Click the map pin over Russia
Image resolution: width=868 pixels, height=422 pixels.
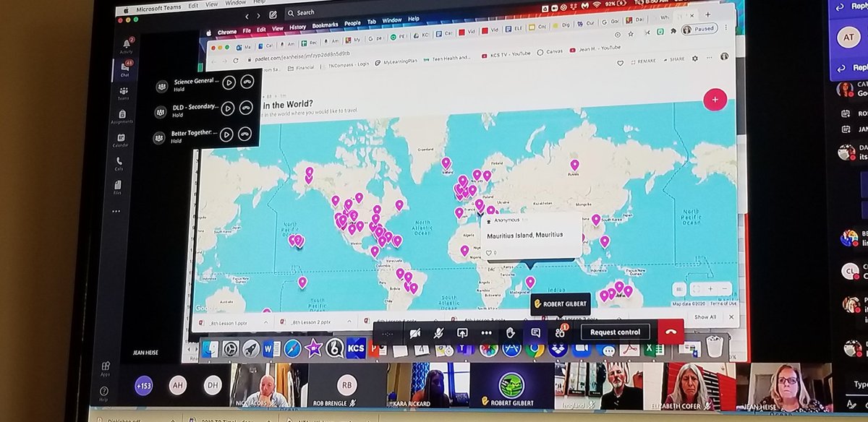[575, 165]
